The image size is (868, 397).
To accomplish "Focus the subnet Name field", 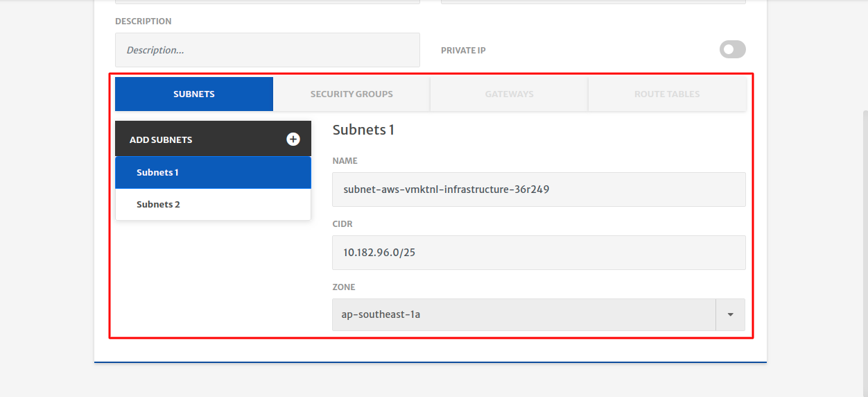I will click(539, 189).
